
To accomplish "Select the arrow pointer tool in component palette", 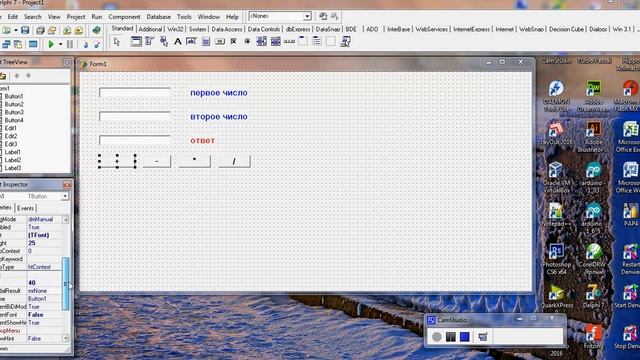I will pos(117,42).
